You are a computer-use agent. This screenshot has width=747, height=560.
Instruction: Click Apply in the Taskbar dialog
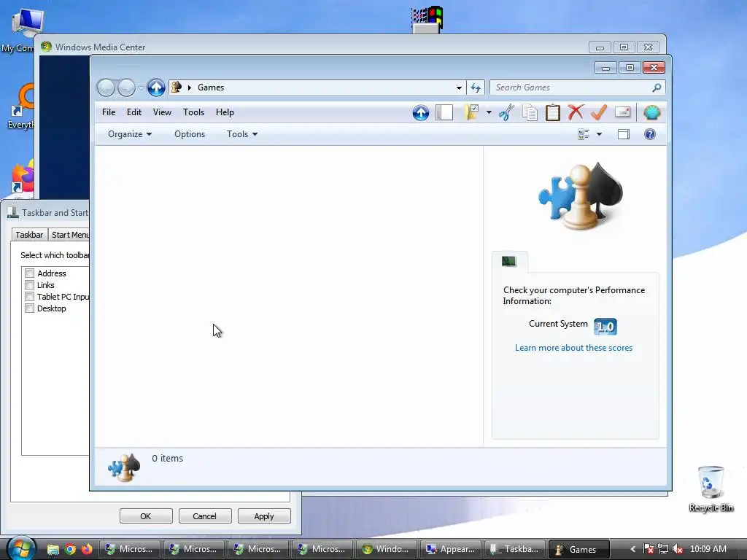point(264,516)
